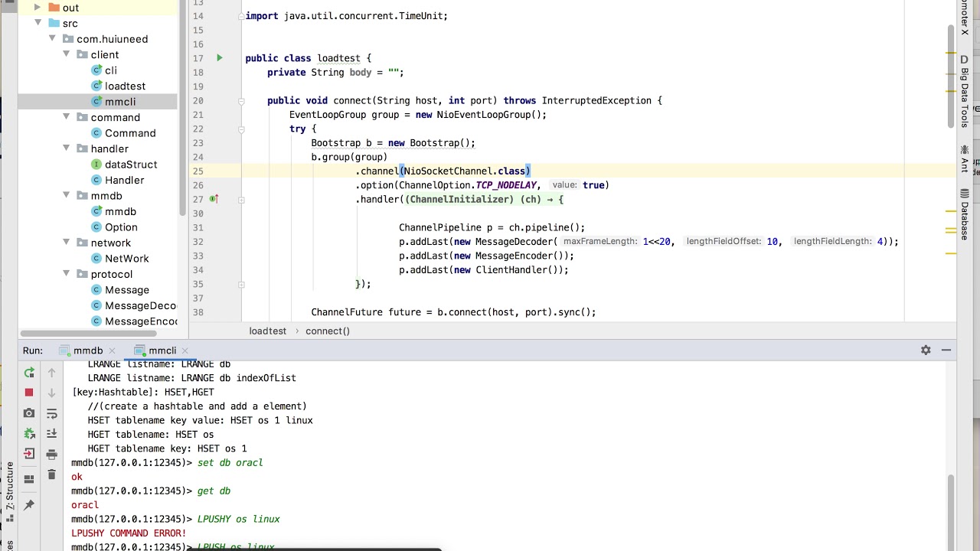Fold the connect method at line 20
Viewport: 980px width, 551px height.
(240, 101)
